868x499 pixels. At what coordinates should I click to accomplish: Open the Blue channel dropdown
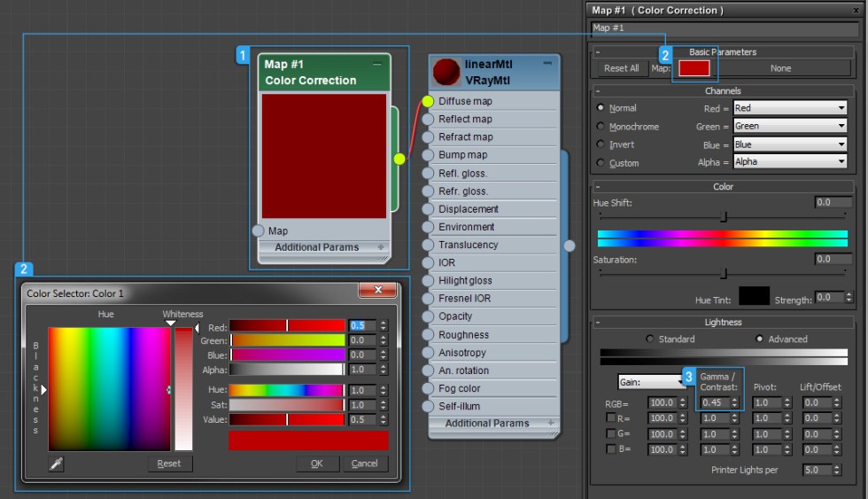[790, 144]
